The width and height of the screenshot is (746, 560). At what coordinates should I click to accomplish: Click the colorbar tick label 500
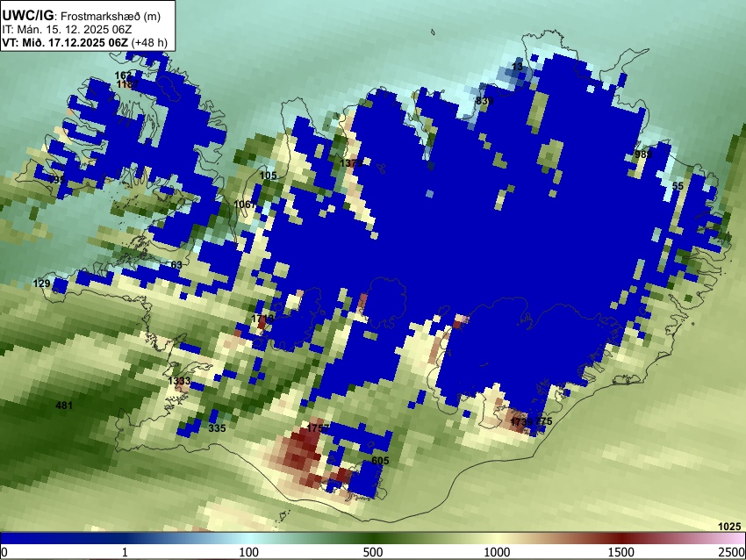coord(373,552)
